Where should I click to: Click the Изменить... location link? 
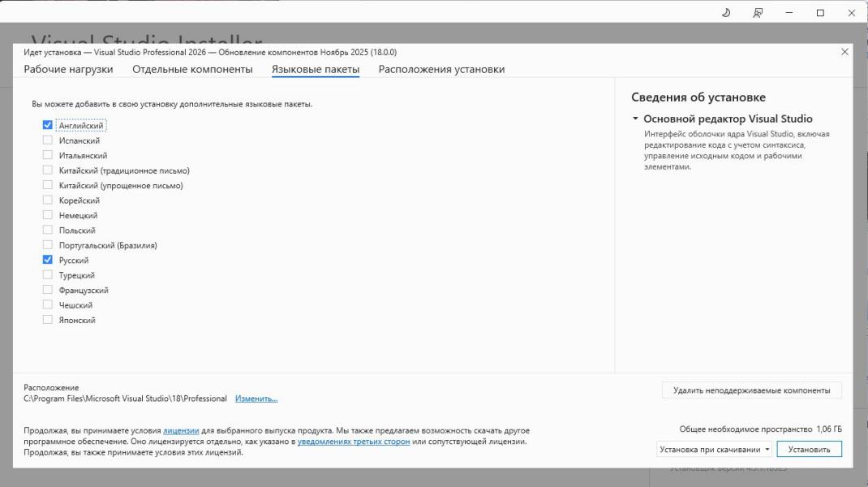pyautogui.click(x=256, y=399)
